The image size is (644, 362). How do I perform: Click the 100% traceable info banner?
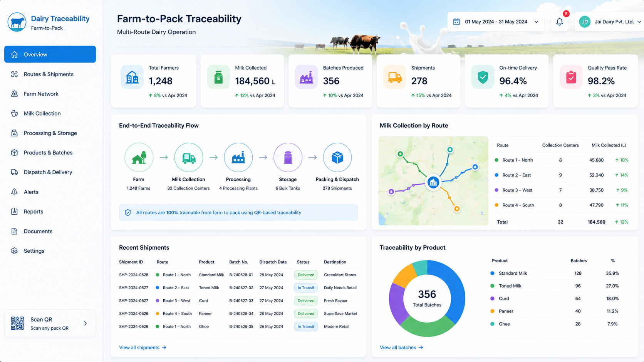coord(238,212)
